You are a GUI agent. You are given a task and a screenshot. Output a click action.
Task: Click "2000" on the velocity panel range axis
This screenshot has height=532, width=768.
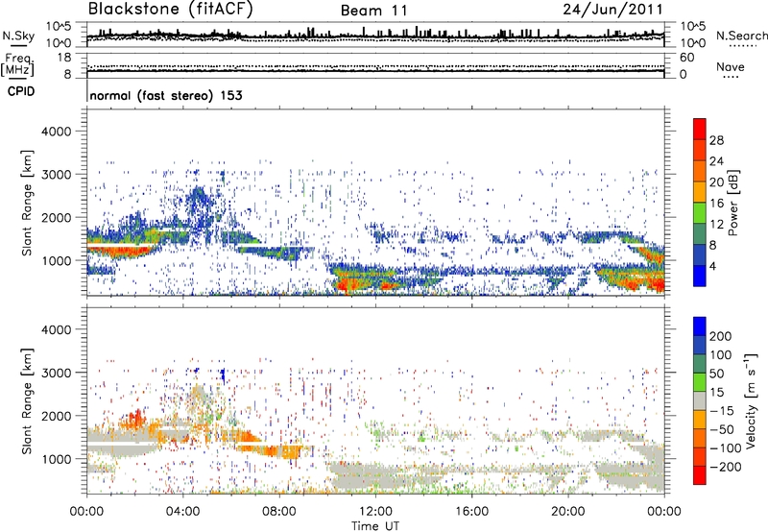click(x=56, y=416)
